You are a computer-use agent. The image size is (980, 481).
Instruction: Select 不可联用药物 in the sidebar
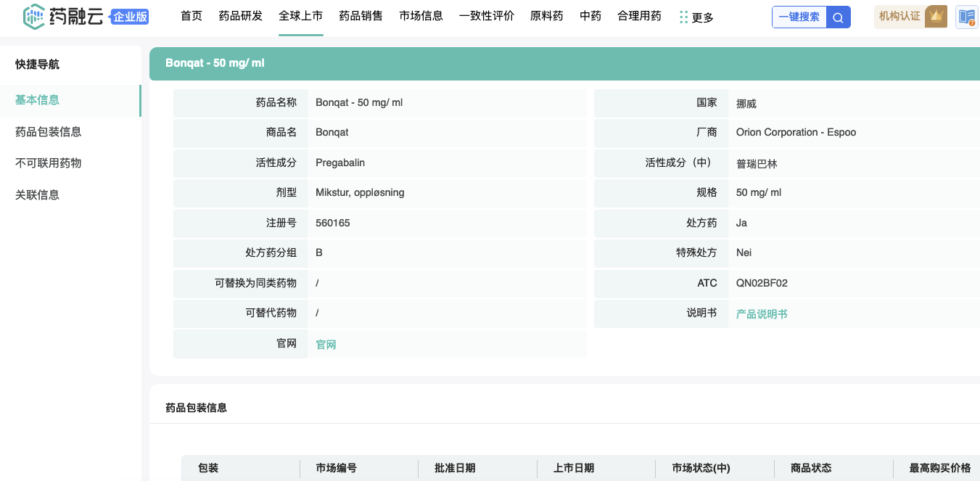coord(48,163)
